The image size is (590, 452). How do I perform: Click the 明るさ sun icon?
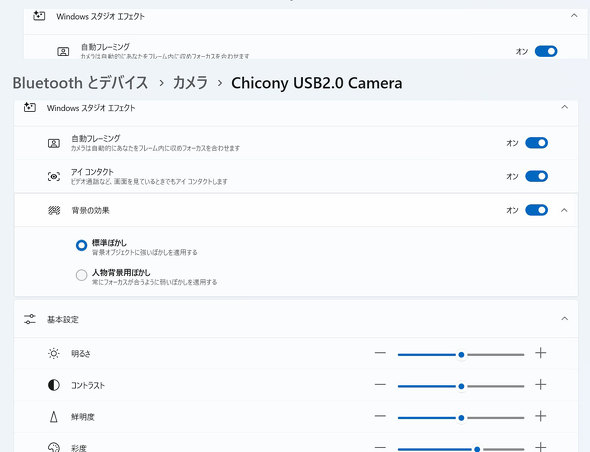[54, 353]
